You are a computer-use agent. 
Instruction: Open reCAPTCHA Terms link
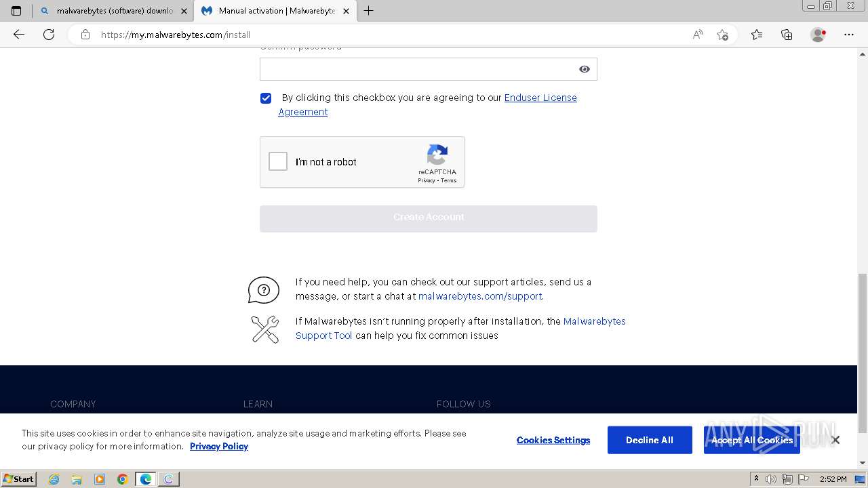coord(449,180)
